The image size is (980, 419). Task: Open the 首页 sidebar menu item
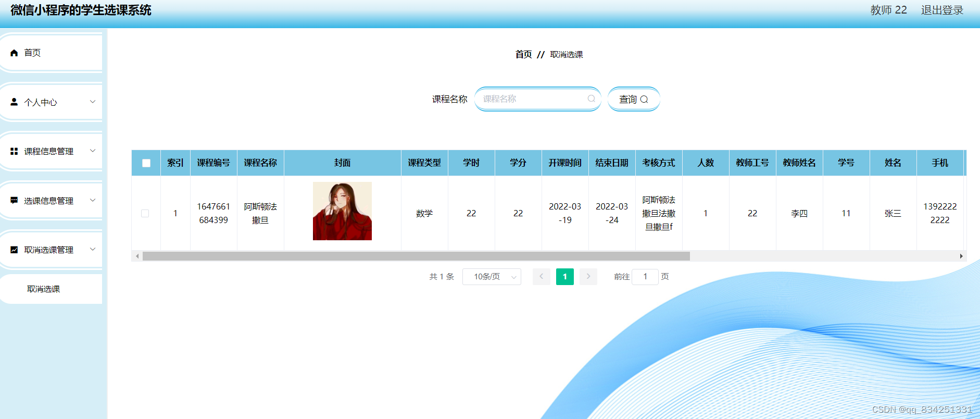51,53
